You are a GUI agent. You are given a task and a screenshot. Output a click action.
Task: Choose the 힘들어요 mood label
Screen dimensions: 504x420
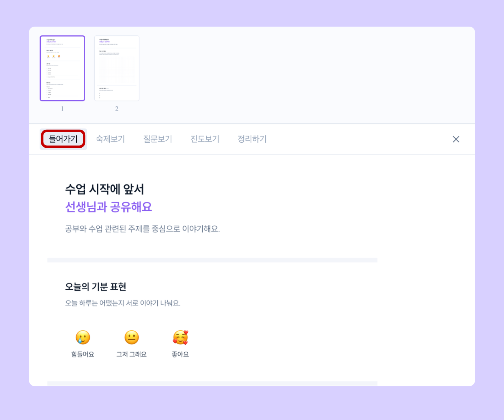83,354
